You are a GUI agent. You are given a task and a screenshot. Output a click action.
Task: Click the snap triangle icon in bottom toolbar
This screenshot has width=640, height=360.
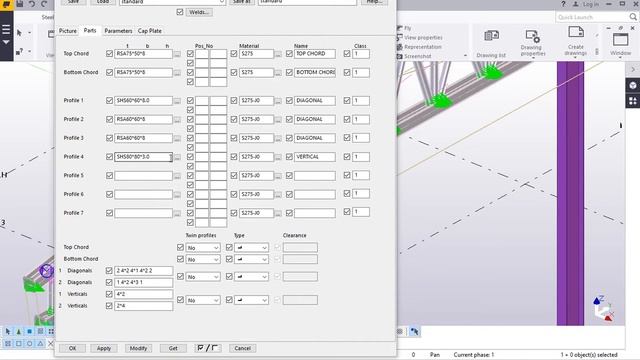[x=40, y=344]
